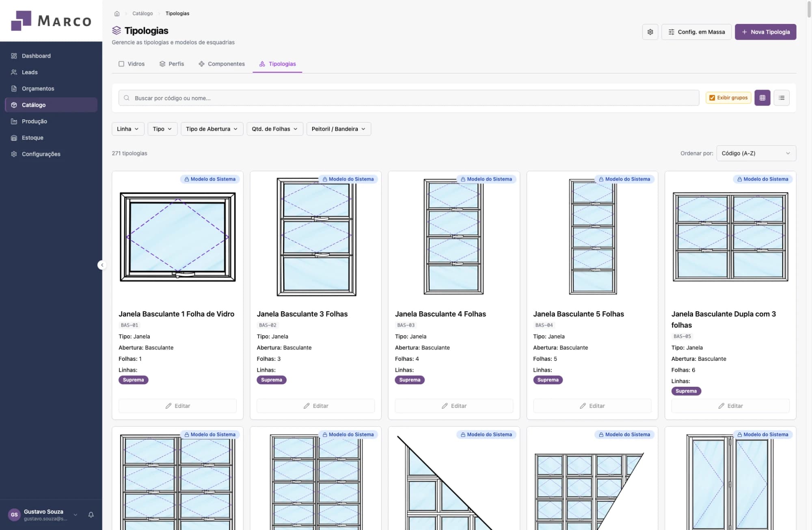Click the lock icon on BAS-05 card badge
Viewport: 812px width, 530px height.
(x=739, y=179)
